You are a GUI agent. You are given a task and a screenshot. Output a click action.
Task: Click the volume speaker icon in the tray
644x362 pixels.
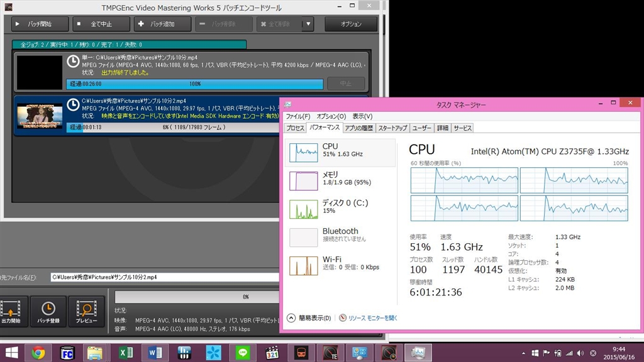[x=580, y=353]
